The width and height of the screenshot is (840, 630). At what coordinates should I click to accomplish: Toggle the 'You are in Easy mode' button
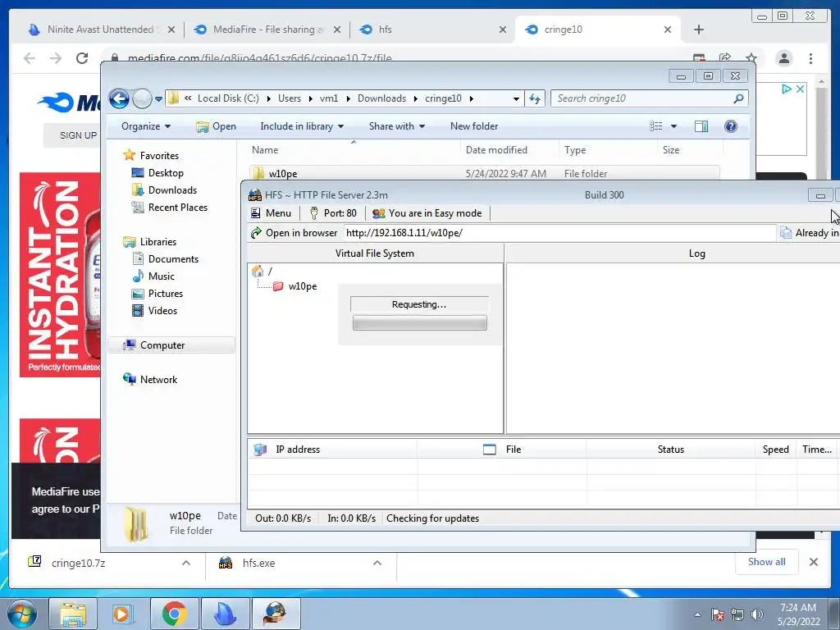point(427,213)
